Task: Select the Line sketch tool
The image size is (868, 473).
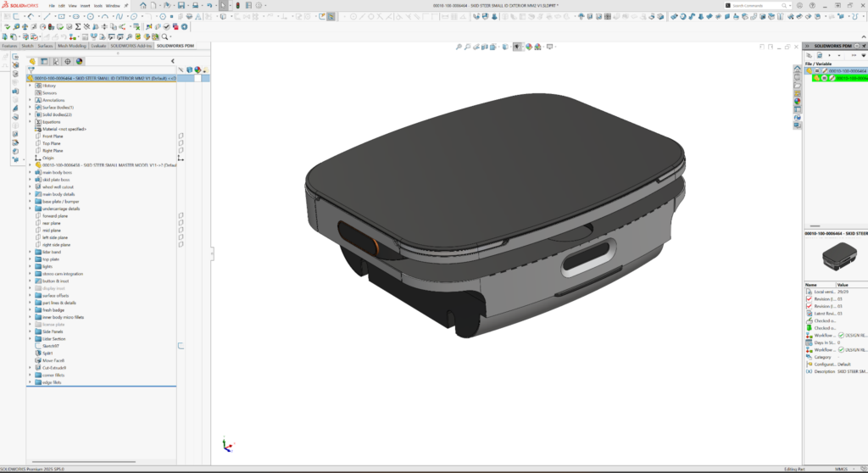Action: tap(47, 17)
